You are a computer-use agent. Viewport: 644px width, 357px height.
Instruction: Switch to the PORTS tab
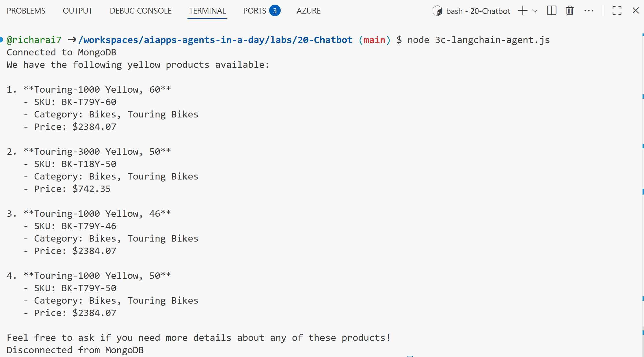tap(255, 11)
